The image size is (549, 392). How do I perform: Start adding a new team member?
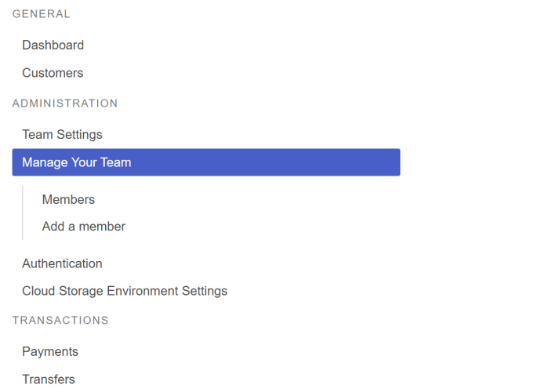tap(83, 227)
